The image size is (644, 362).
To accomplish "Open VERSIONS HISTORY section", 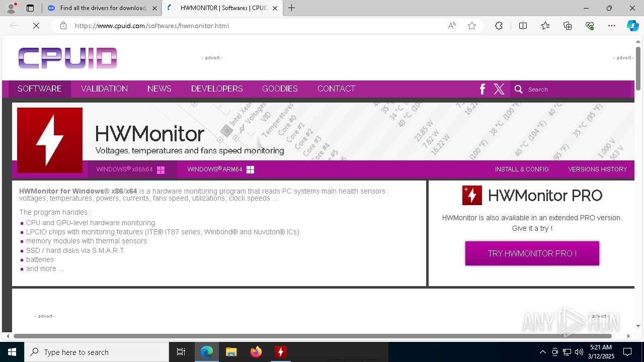I will pyautogui.click(x=598, y=169).
